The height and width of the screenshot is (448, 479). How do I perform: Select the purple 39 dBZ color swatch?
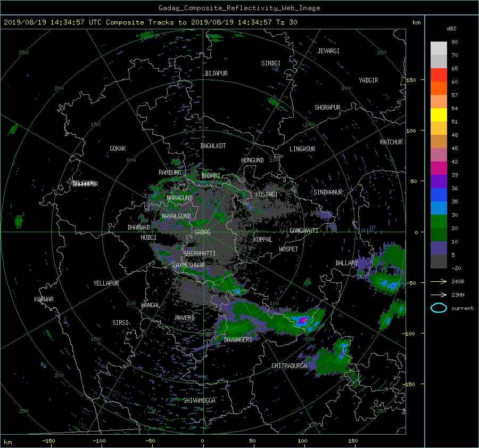(439, 181)
